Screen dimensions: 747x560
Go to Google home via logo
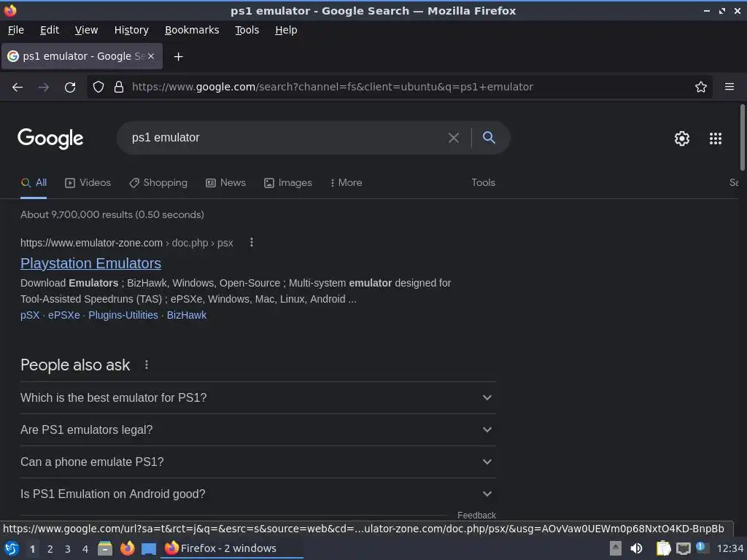50,139
